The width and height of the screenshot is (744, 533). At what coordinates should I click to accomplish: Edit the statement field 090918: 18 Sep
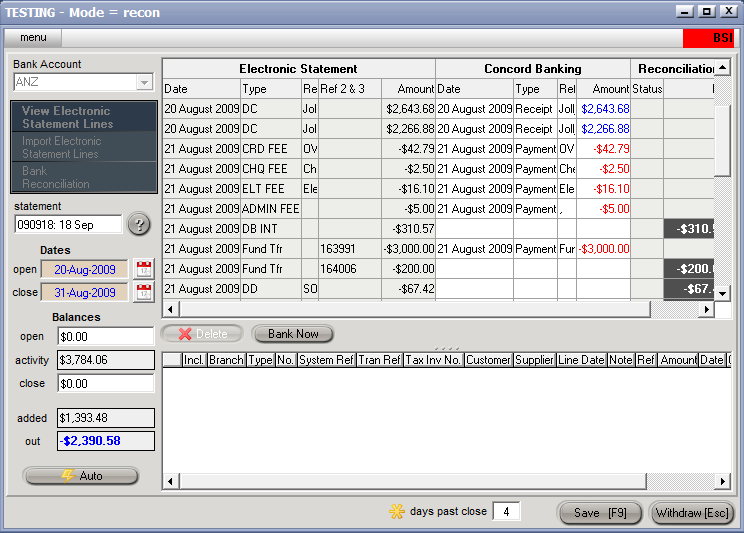click(68, 224)
